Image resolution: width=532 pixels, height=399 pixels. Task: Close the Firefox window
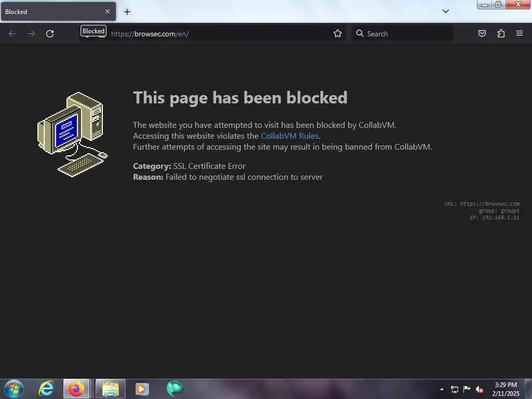518,4
